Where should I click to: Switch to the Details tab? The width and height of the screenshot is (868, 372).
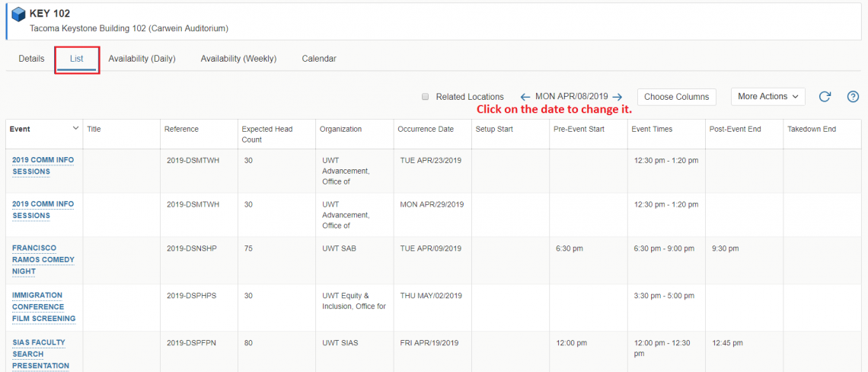[x=31, y=59]
